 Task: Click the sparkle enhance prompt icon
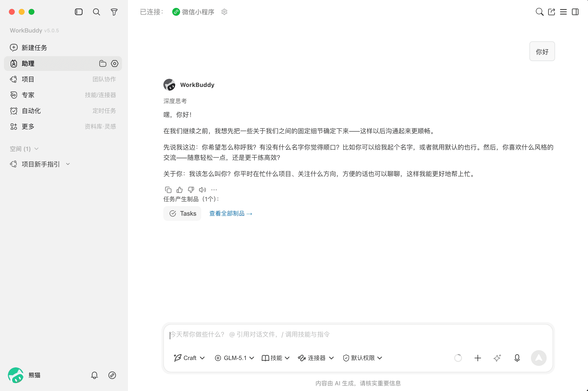[x=497, y=358]
